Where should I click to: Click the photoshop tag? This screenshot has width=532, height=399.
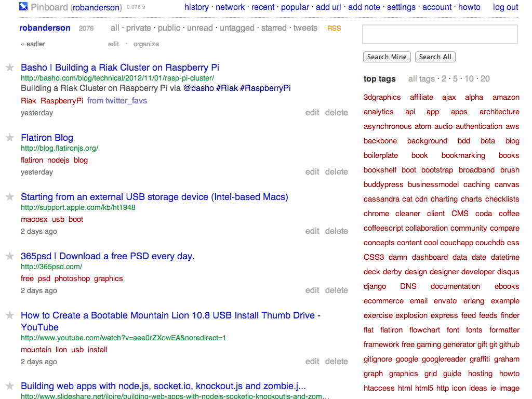(x=72, y=278)
